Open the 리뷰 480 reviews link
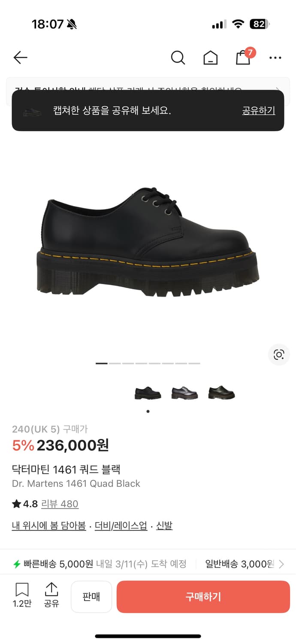Viewport: 296px width, 644px height. click(x=60, y=504)
